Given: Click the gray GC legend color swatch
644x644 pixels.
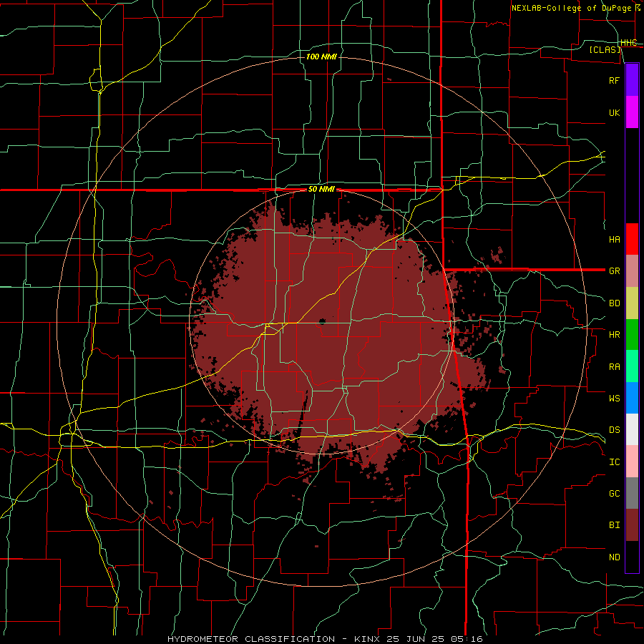Looking at the screenshot, I should 632,493.
